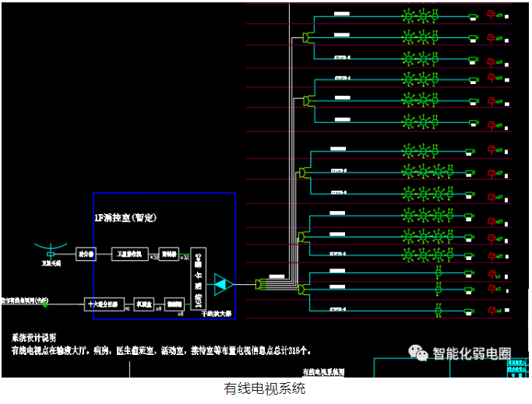Viewport: 532px width, 404px height.
Task: Select the cyan trunk amplifier triangle
Action: (x=222, y=285)
